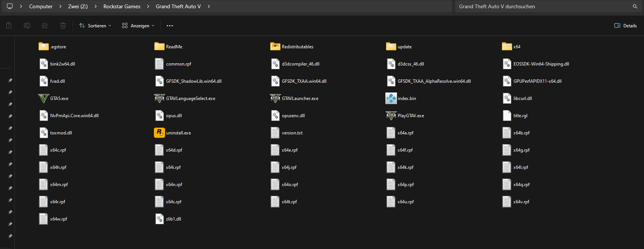Click the x64m.rpf file name
This screenshot has height=249, width=644.
59,185
